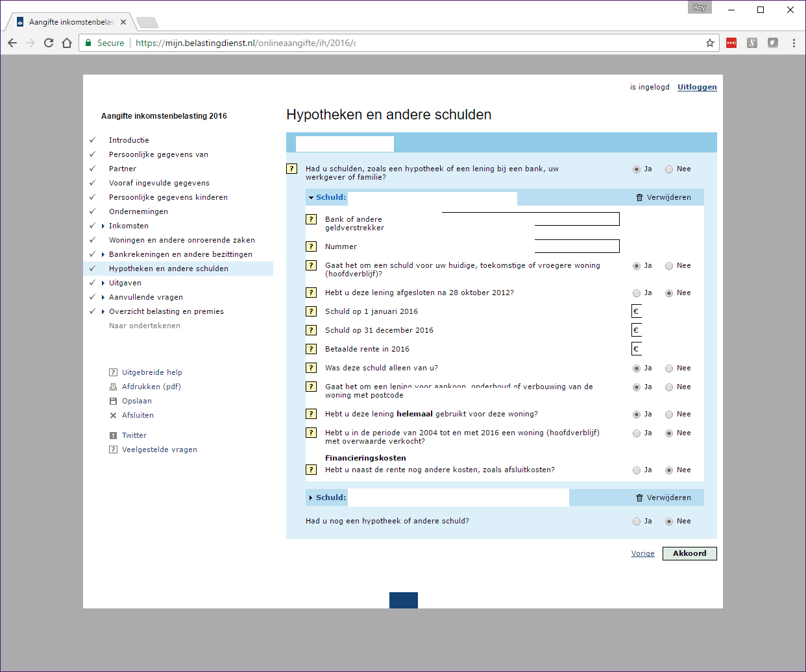Expand the 'Inkomsten' menu arrow
Image resolution: width=806 pixels, height=672 pixels.
click(103, 226)
